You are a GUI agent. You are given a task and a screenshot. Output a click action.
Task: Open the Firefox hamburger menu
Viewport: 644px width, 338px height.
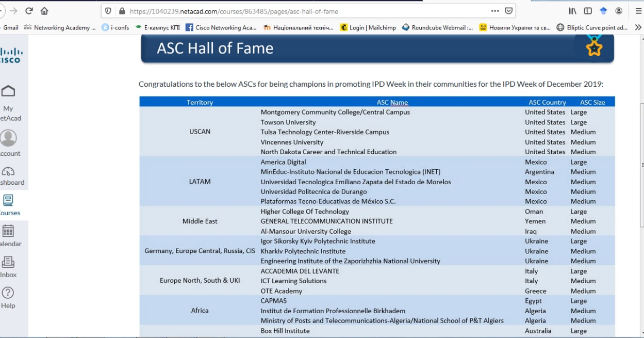[638, 11]
